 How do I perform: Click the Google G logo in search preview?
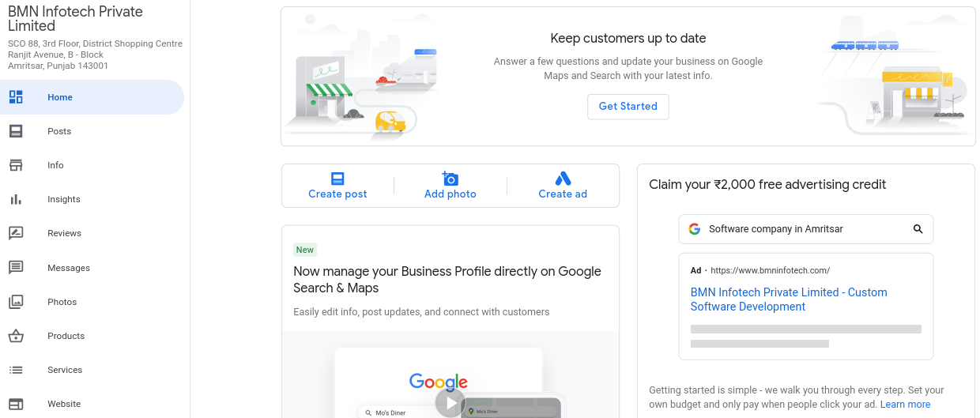(x=695, y=229)
